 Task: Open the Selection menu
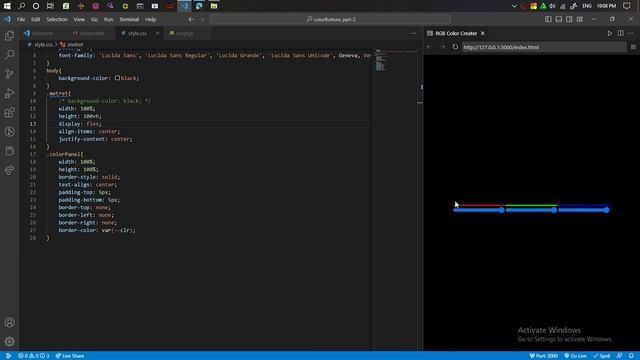click(x=57, y=19)
